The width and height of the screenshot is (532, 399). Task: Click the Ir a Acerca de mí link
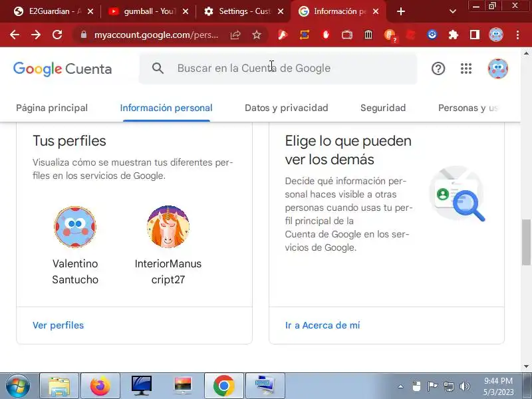tap(323, 325)
